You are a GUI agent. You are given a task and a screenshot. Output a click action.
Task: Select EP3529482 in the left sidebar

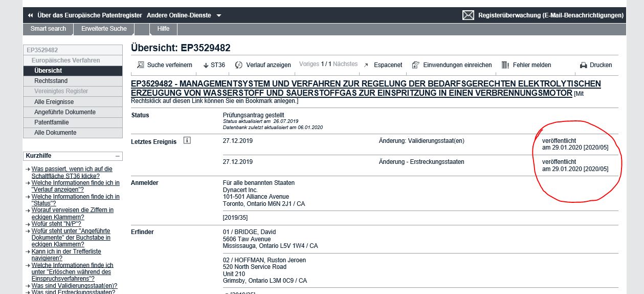pos(73,50)
